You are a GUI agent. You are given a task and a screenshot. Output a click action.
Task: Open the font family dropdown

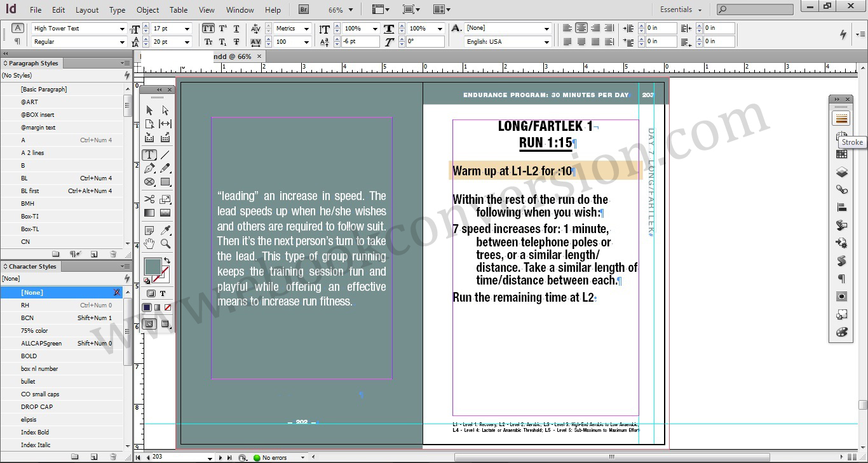pyautogui.click(x=123, y=29)
